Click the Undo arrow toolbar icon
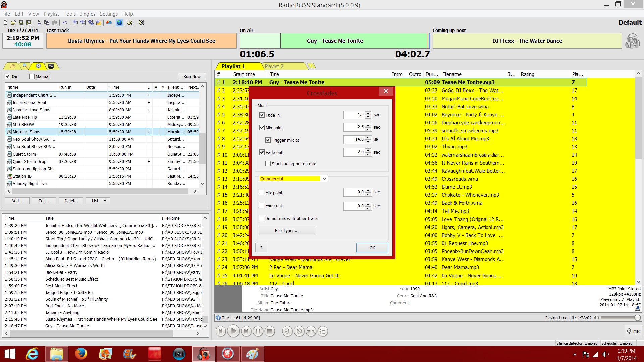644x362 pixels. 65,23
